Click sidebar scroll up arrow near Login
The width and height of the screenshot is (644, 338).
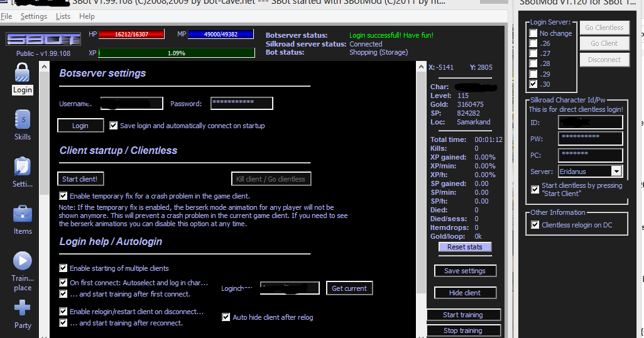(45, 67)
